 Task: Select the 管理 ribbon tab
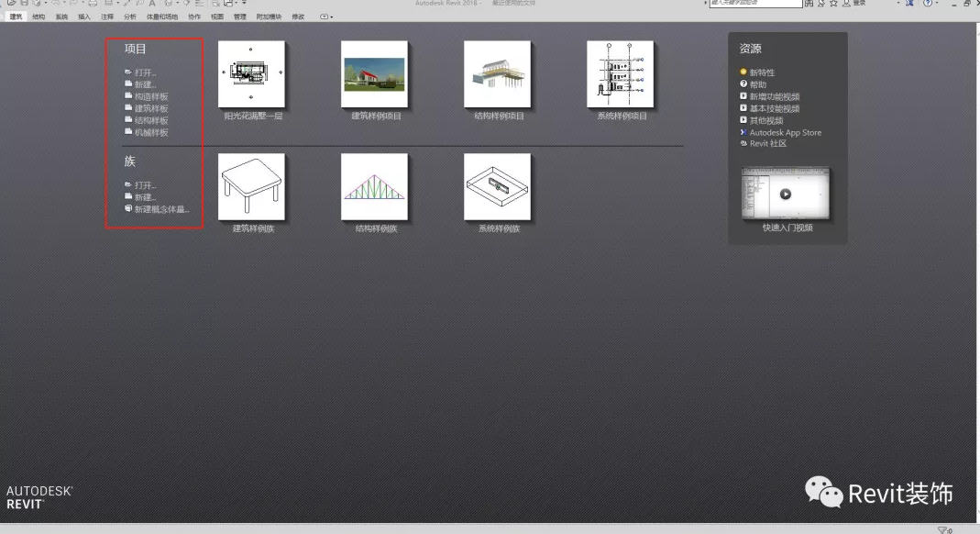point(239,17)
